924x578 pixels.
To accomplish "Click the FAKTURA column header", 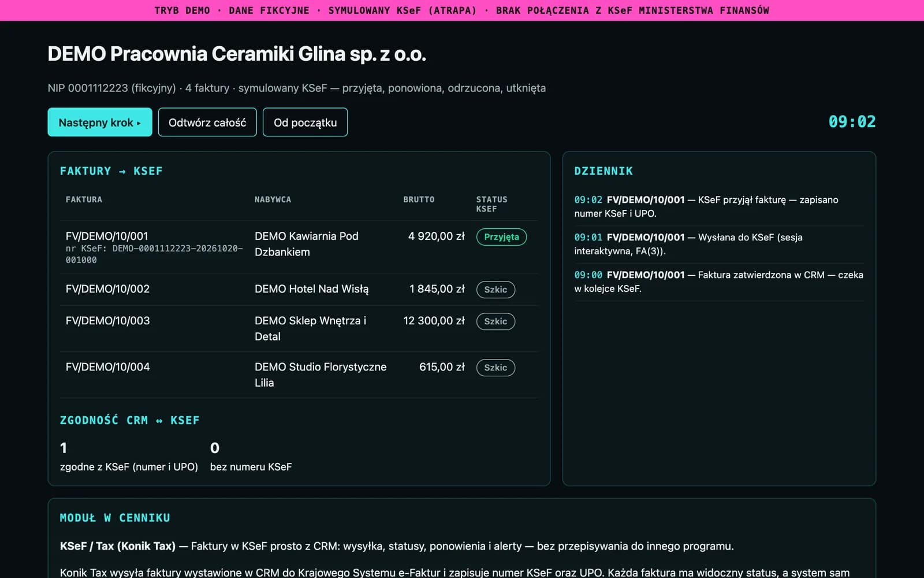I will 84,199.
